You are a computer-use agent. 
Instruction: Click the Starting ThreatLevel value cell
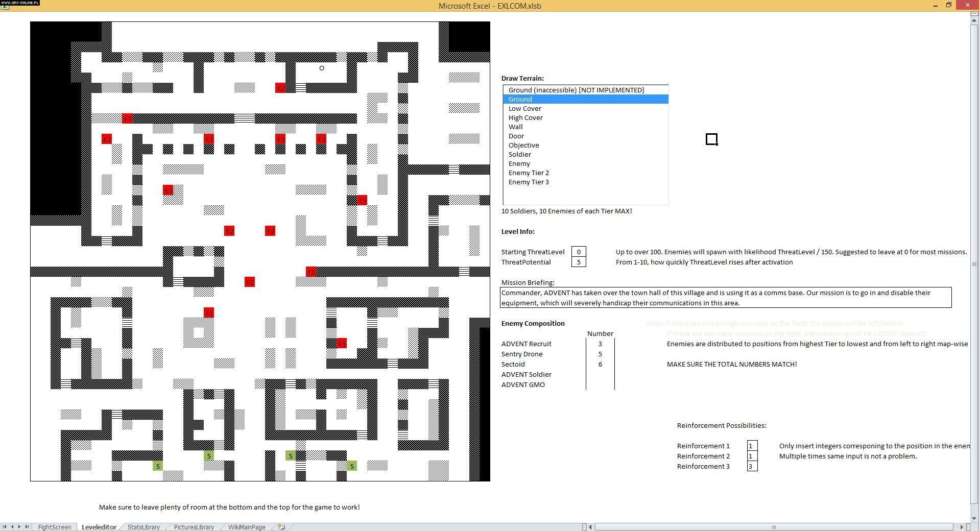pos(579,252)
